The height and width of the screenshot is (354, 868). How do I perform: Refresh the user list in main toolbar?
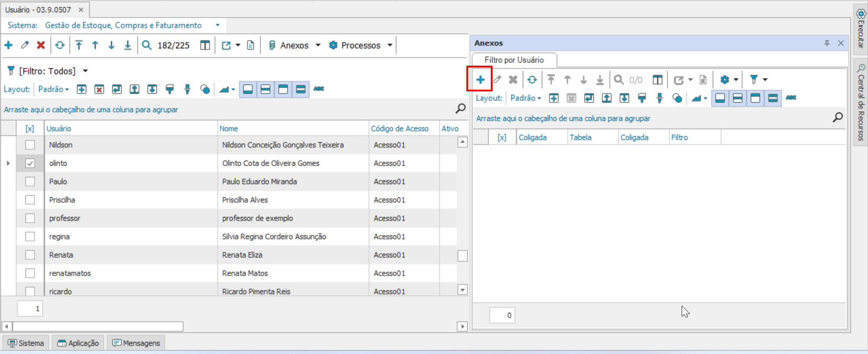(x=60, y=45)
